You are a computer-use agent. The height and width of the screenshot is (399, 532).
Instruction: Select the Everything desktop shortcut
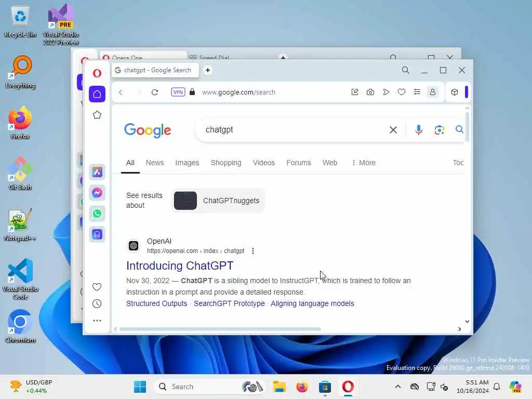(x=20, y=72)
